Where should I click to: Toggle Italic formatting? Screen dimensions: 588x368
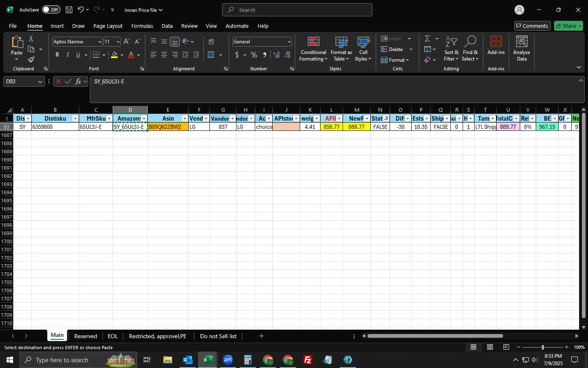(68, 55)
